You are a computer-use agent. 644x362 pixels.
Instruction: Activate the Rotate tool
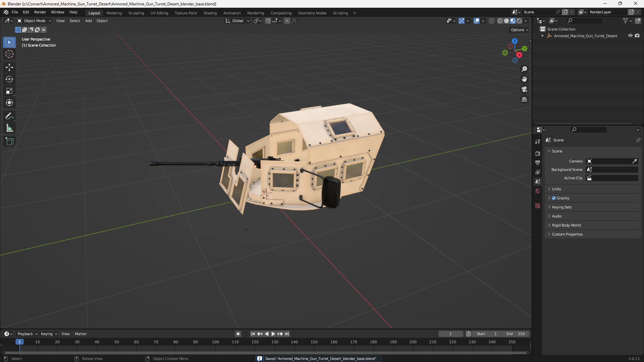click(x=9, y=79)
